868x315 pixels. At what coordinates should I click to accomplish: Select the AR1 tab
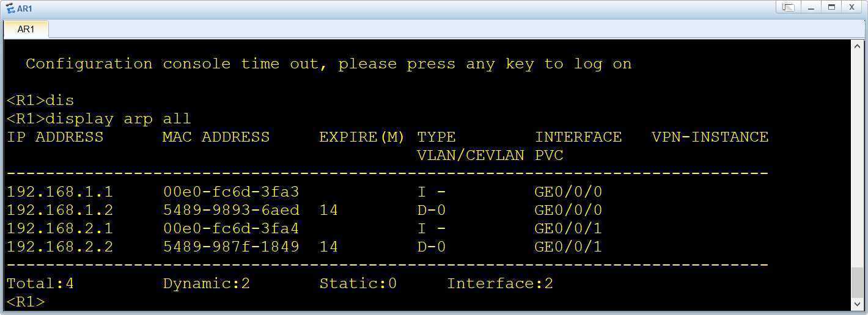click(26, 29)
